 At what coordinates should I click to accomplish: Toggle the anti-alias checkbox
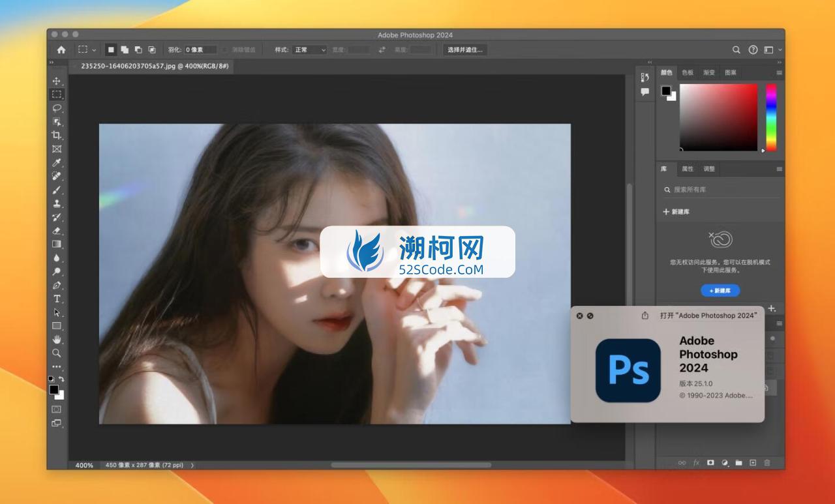226,50
